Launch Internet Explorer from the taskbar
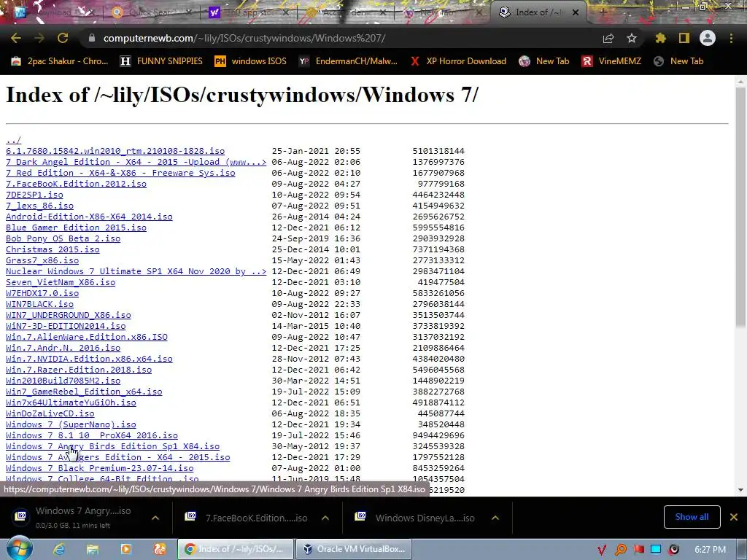The height and width of the screenshot is (560, 747). pos(59,550)
